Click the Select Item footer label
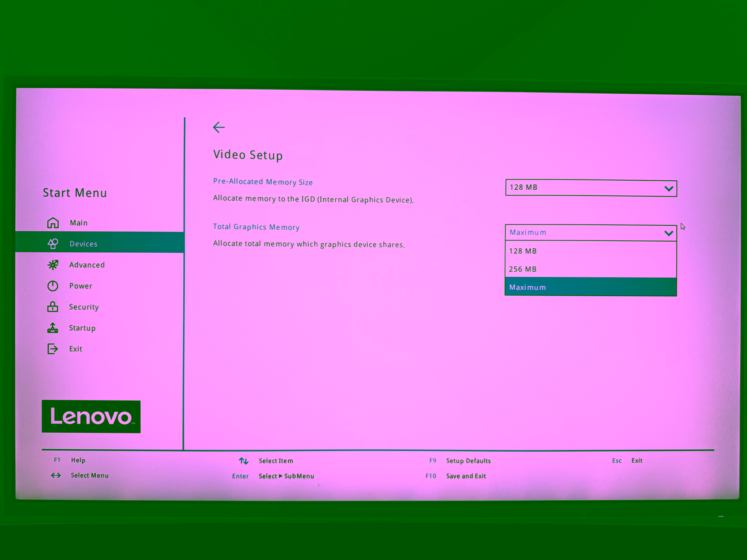The image size is (747, 560). pos(276,461)
